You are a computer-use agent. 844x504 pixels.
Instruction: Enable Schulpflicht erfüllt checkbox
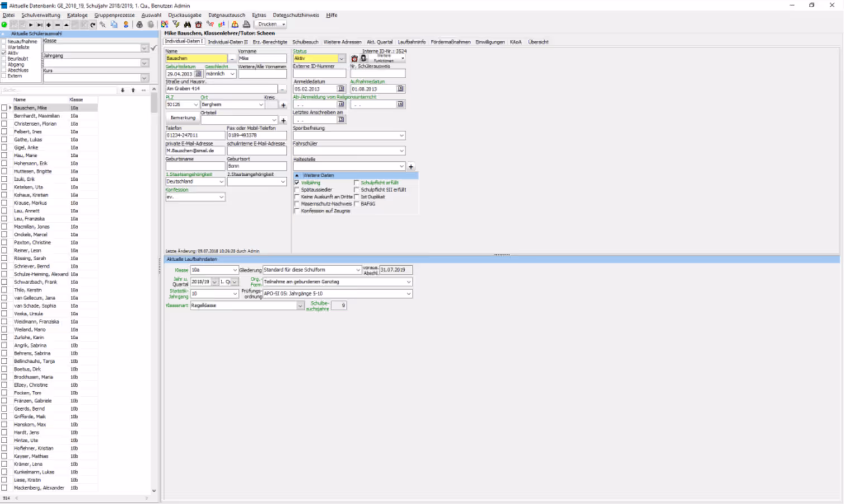(356, 183)
